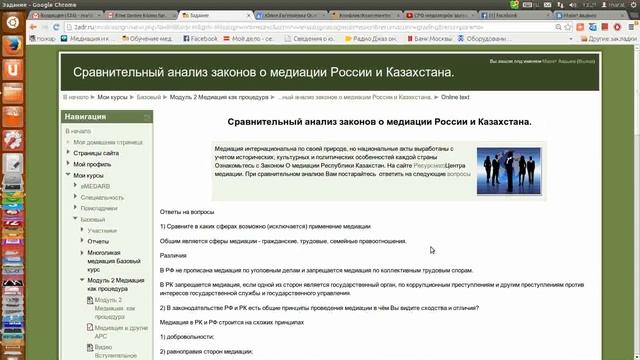Launch Firefox from the Ubuntu launcher
The width and height of the screenshot is (640, 360).
[13, 45]
